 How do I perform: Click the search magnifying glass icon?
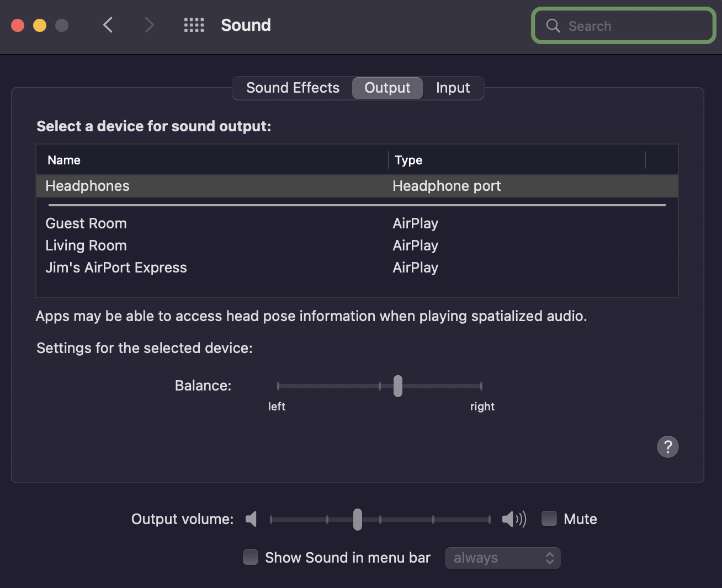click(553, 26)
